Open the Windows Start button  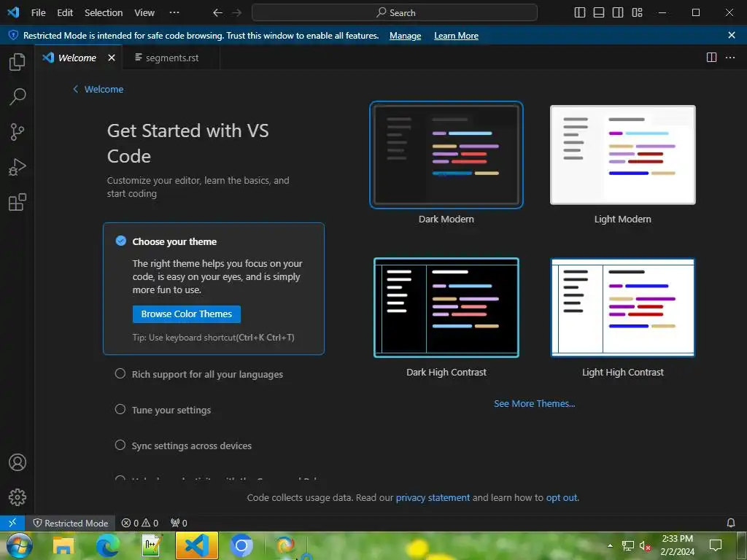pyautogui.click(x=20, y=545)
